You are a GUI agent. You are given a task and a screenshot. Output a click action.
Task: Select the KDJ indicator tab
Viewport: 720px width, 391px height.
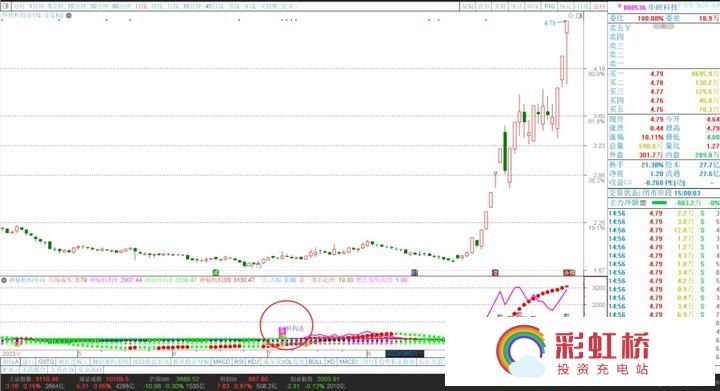coord(253,362)
